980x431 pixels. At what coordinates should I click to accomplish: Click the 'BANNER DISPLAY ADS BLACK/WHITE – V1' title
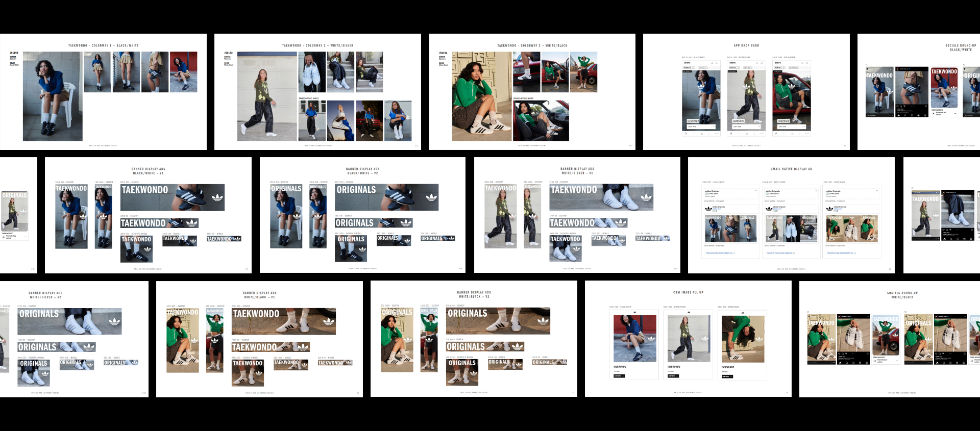coord(149,171)
